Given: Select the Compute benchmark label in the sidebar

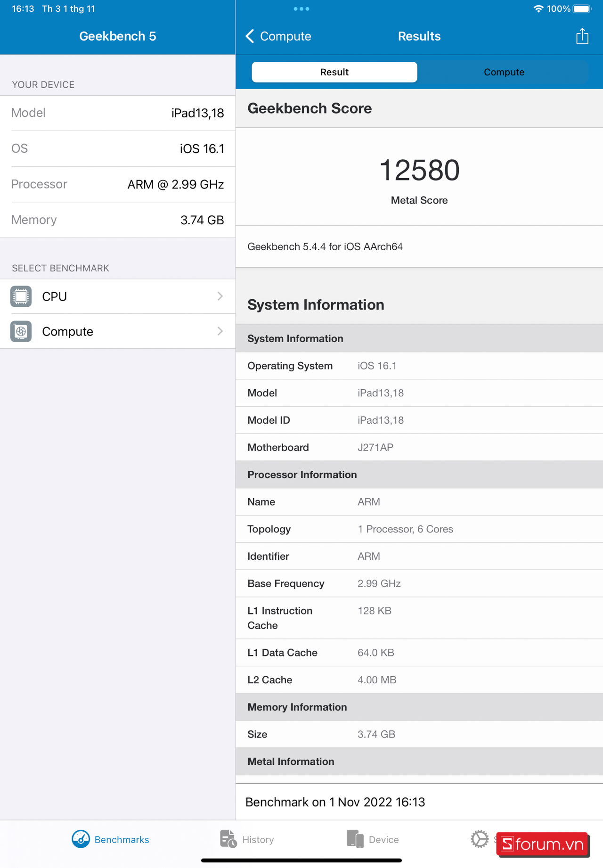Looking at the screenshot, I should (x=68, y=332).
